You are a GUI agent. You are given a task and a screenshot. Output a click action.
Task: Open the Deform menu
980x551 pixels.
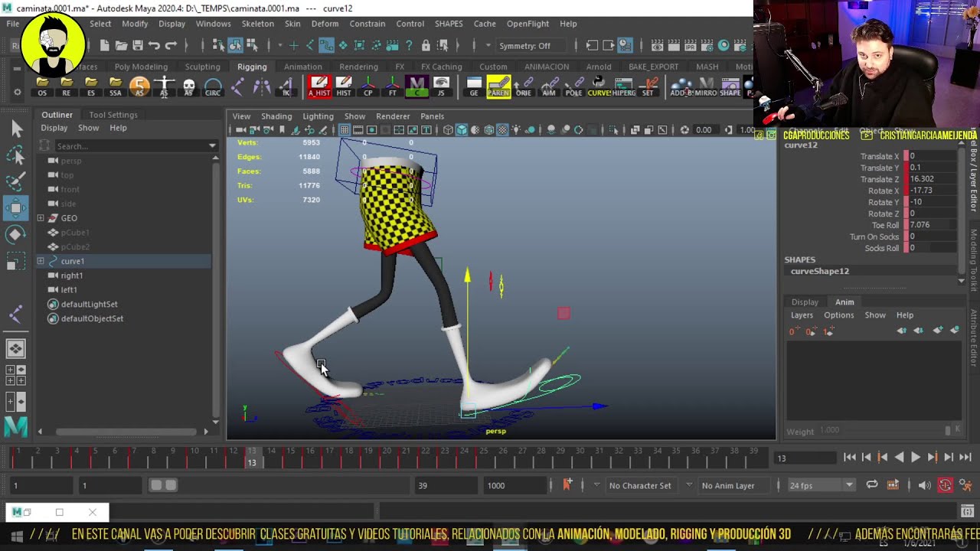click(325, 24)
